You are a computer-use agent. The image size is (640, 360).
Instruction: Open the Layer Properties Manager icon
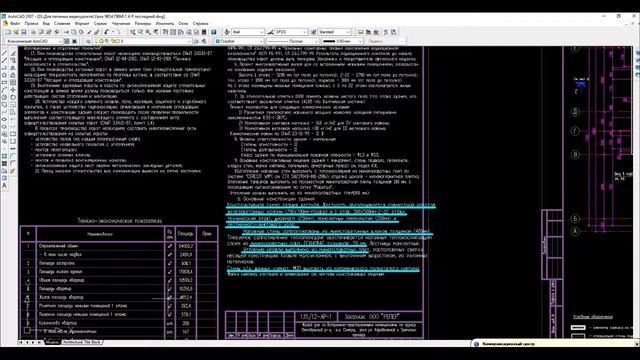point(87,41)
